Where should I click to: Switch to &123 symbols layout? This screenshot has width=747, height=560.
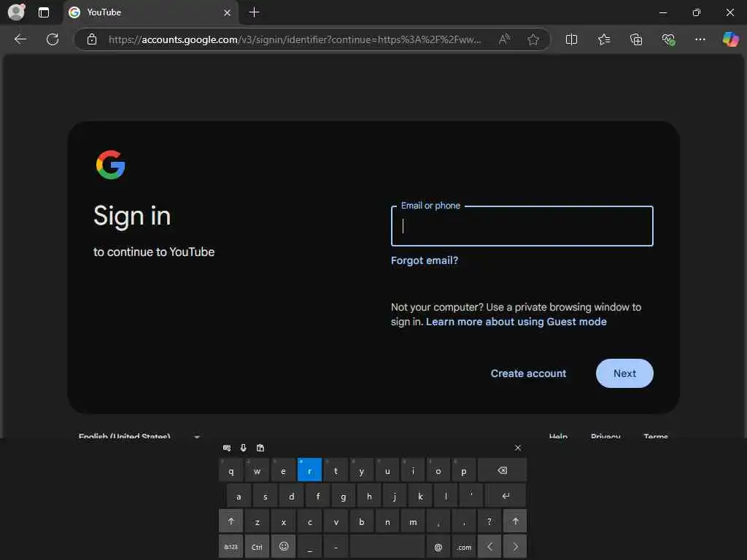pyautogui.click(x=231, y=547)
